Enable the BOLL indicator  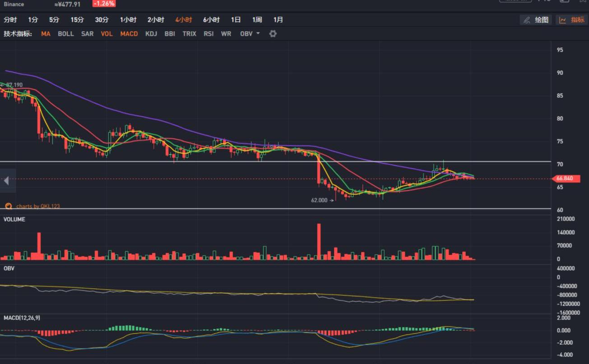tap(65, 34)
